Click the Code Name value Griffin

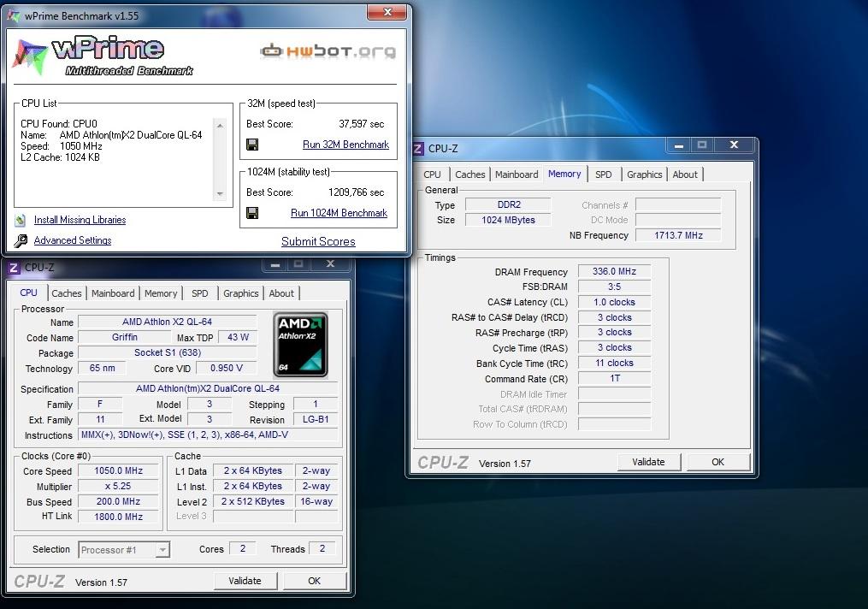pos(125,337)
